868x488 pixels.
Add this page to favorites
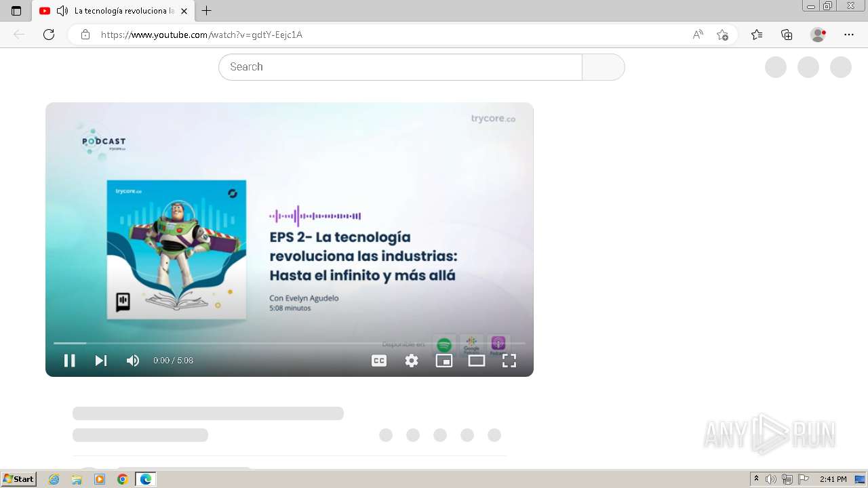(723, 35)
